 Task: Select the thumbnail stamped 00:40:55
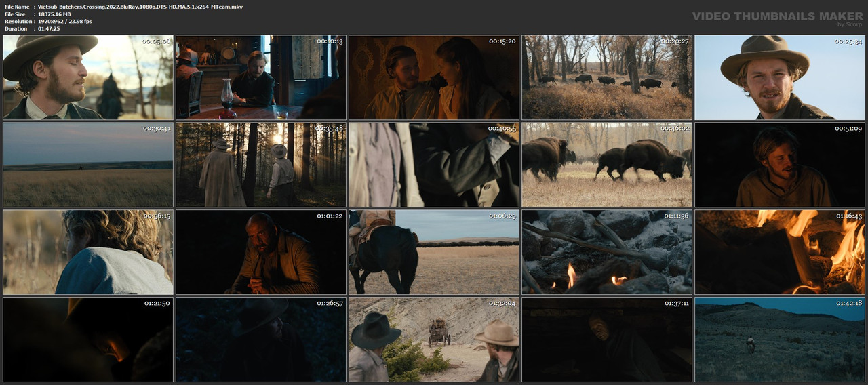point(434,165)
